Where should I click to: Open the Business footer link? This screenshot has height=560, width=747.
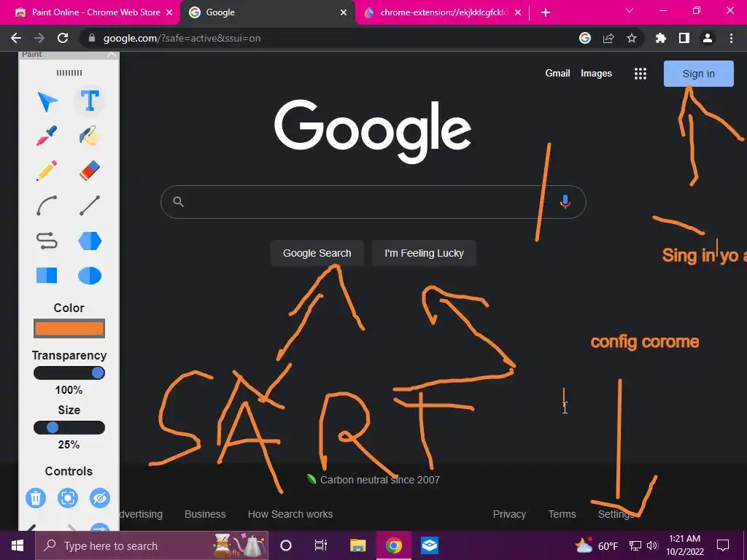click(205, 514)
